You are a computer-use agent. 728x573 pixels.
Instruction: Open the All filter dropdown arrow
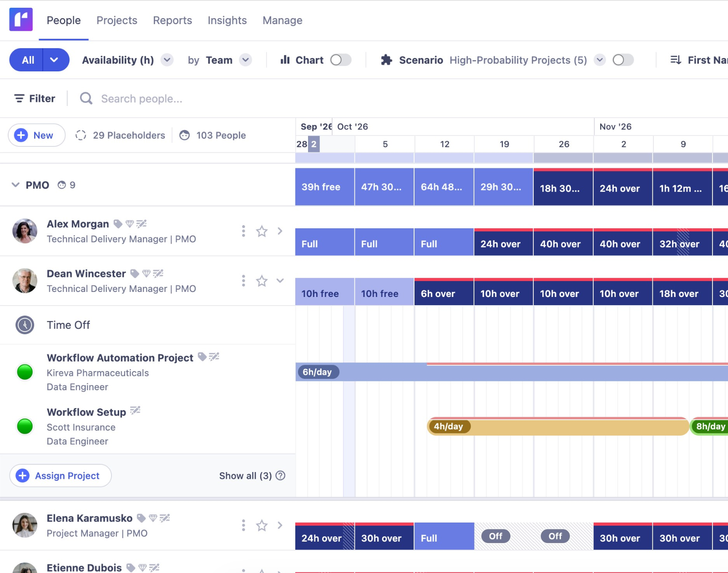point(54,60)
